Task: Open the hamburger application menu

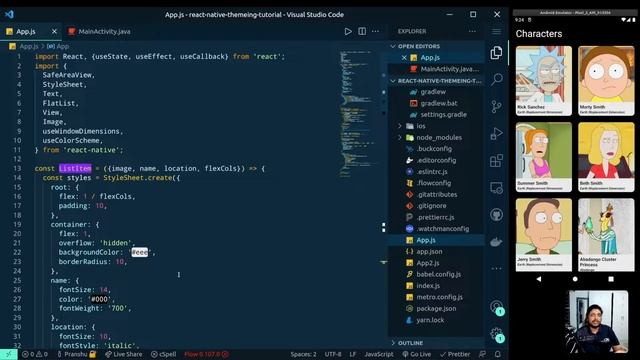Action: click(x=496, y=32)
